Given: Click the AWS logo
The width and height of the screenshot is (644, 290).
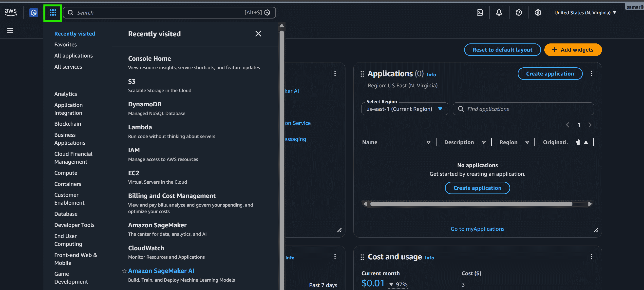Looking at the screenshot, I should [x=11, y=12].
